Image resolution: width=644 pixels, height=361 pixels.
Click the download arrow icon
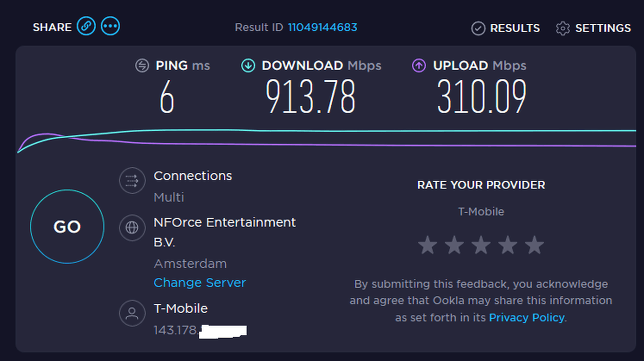(x=248, y=66)
